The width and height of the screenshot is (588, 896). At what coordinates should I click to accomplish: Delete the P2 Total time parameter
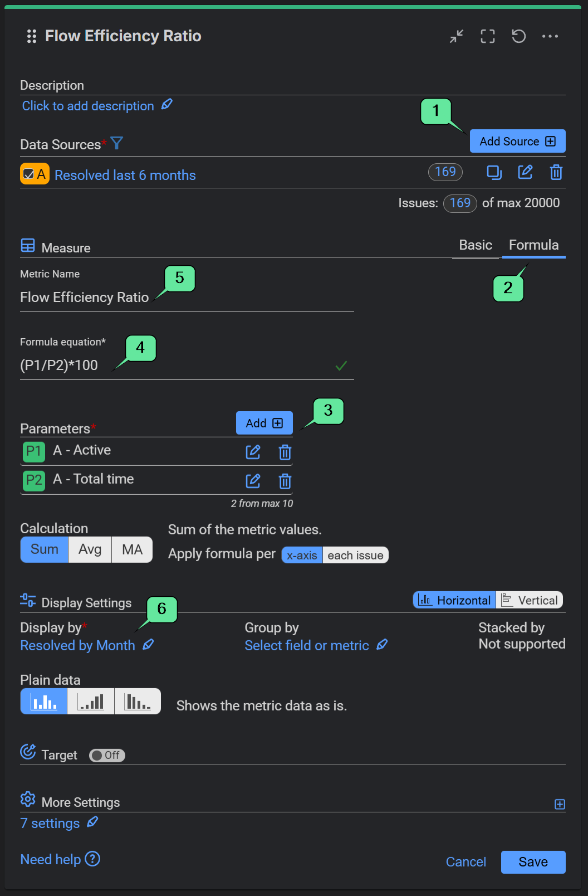point(285,481)
